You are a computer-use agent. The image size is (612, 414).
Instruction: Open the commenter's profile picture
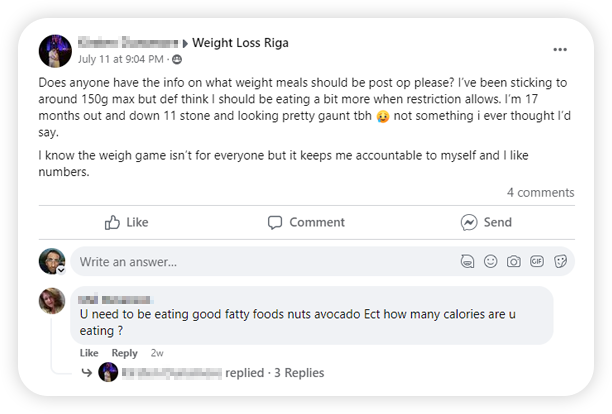(52, 301)
